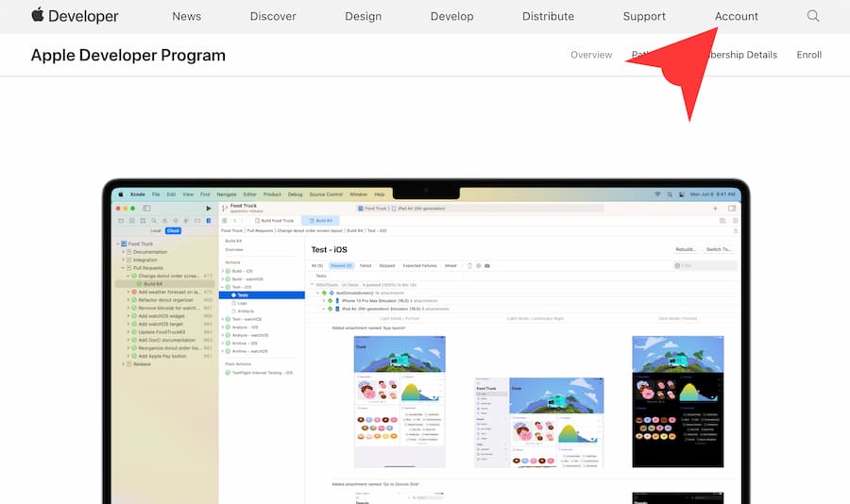Open the light mode portrait screenshot thumbnail

tap(399, 401)
